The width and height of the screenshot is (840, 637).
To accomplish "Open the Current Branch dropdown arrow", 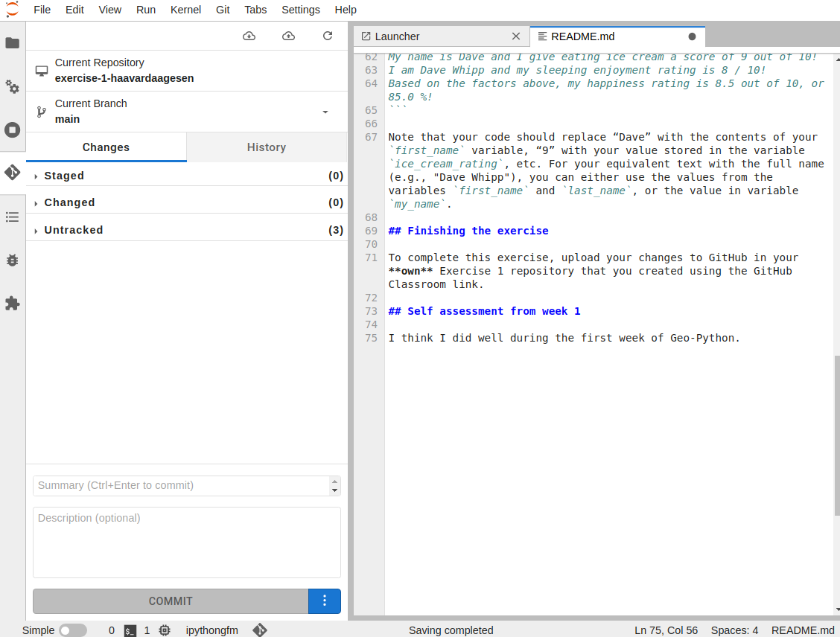I will click(325, 112).
